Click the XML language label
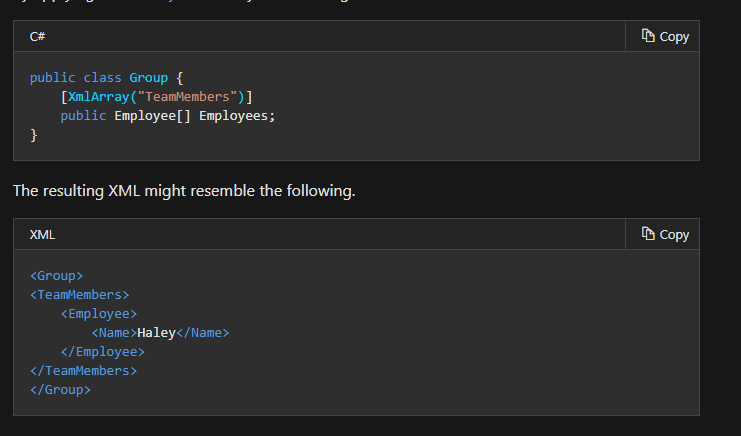 tap(42, 234)
